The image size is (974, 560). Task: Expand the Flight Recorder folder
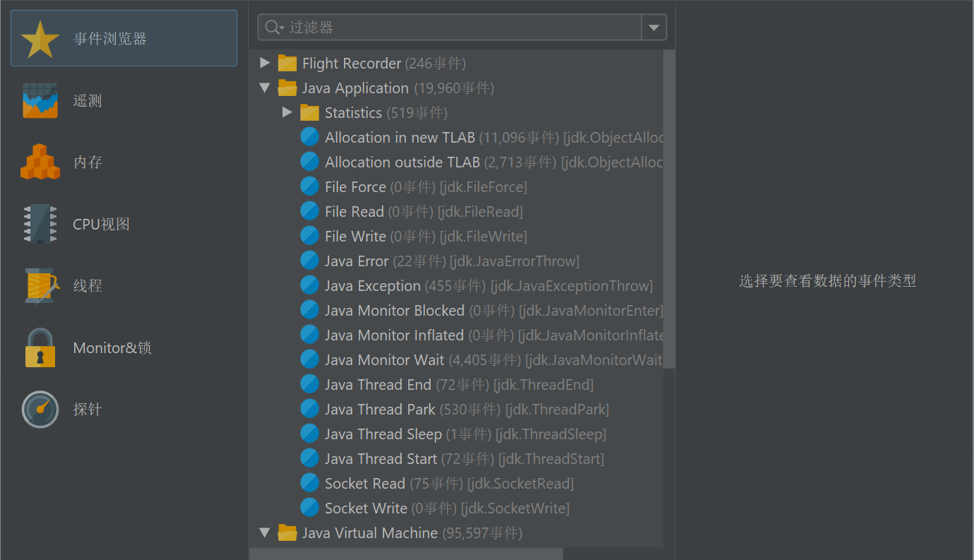click(x=265, y=63)
